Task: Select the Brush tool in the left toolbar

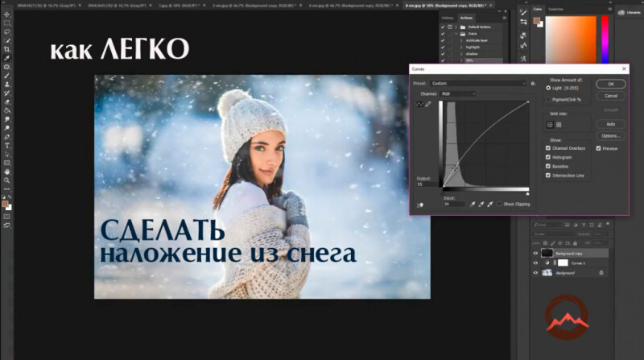Action: pyautogui.click(x=6, y=76)
